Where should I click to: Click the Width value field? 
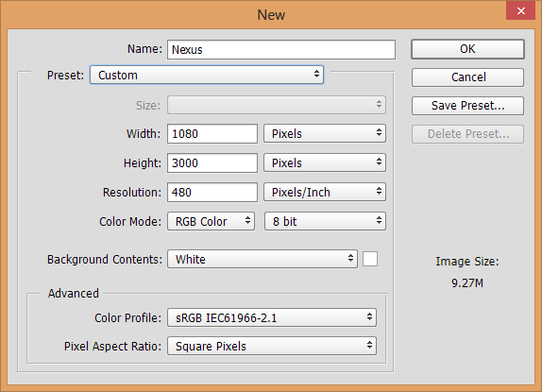point(212,134)
